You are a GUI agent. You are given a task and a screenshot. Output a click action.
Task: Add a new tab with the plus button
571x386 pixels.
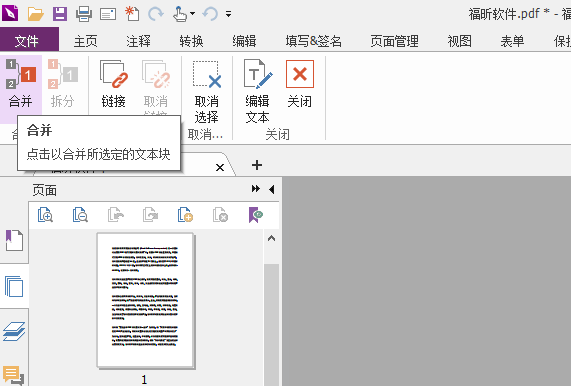[257, 165]
